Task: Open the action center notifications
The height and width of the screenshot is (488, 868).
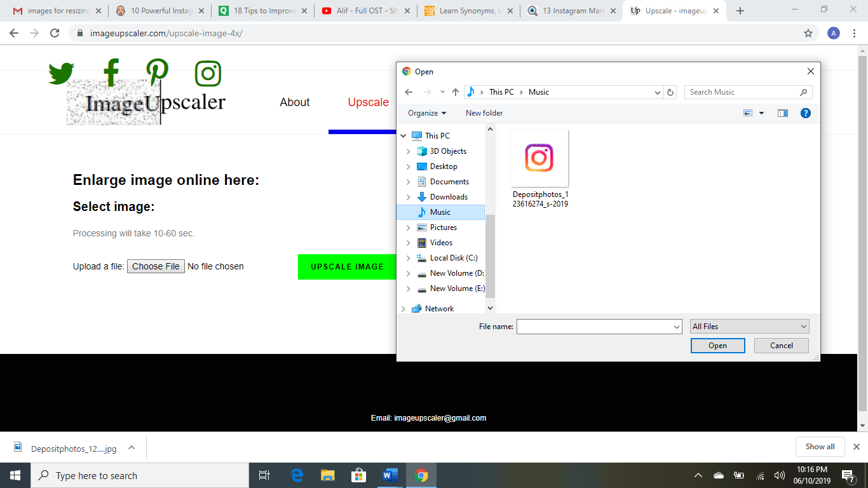Action: pyautogui.click(x=848, y=475)
